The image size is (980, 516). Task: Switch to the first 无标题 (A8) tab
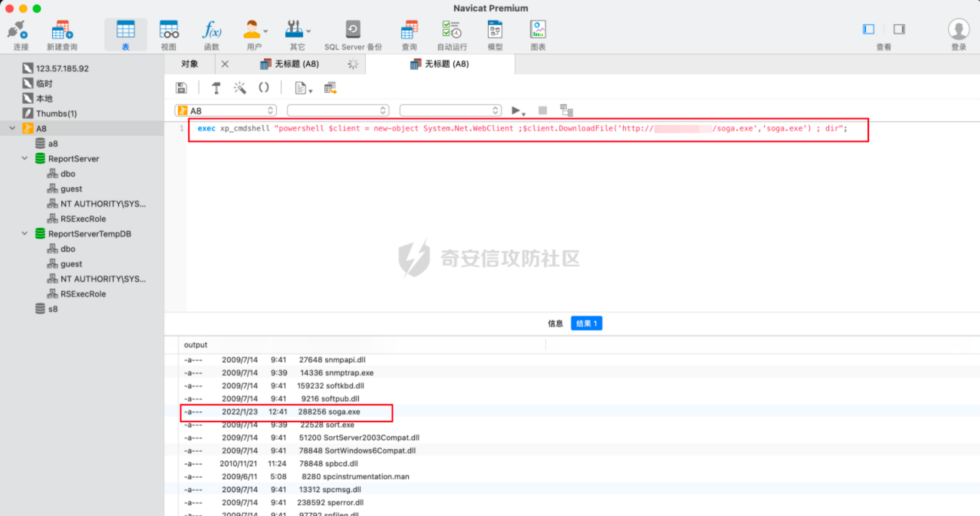pyautogui.click(x=290, y=64)
